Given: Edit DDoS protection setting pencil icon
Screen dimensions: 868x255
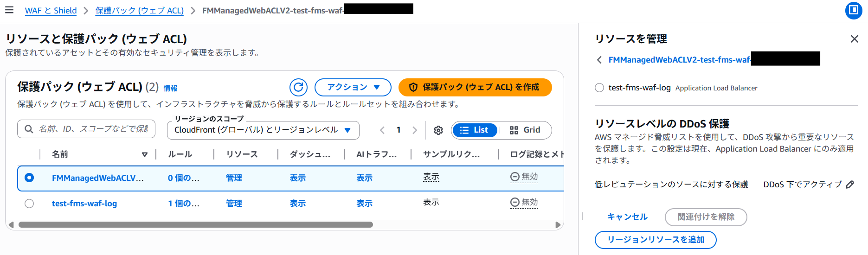Looking at the screenshot, I should pyautogui.click(x=850, y=185).
